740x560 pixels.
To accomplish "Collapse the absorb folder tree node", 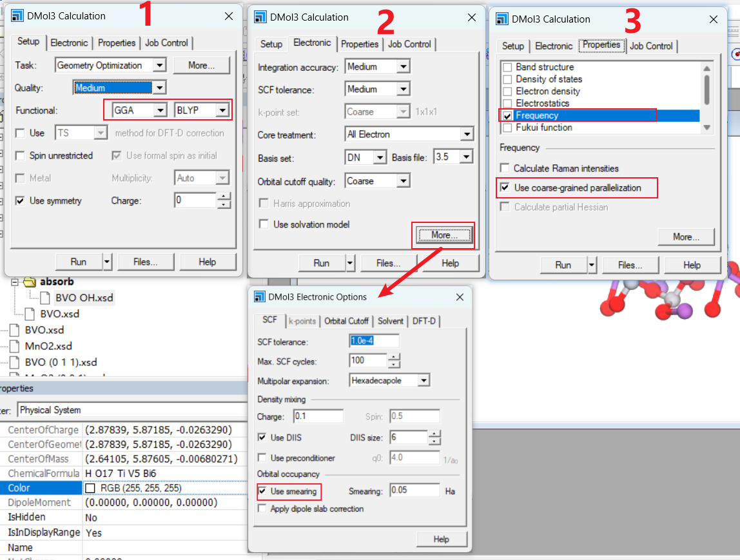I will [x=15, y=282].
